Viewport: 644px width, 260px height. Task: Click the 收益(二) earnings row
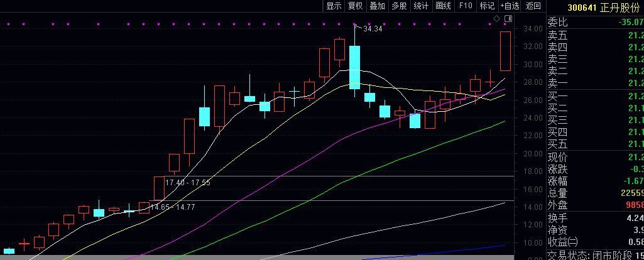(x=595, y=242)
